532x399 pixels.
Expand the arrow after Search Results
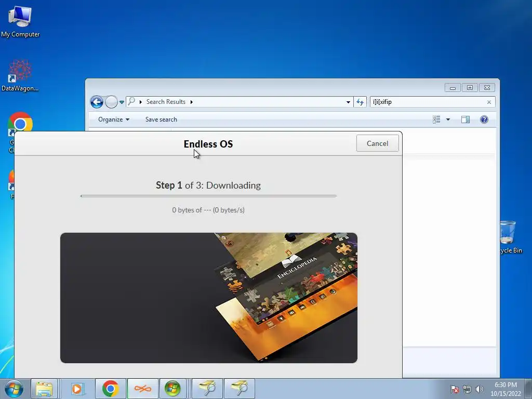191,102
